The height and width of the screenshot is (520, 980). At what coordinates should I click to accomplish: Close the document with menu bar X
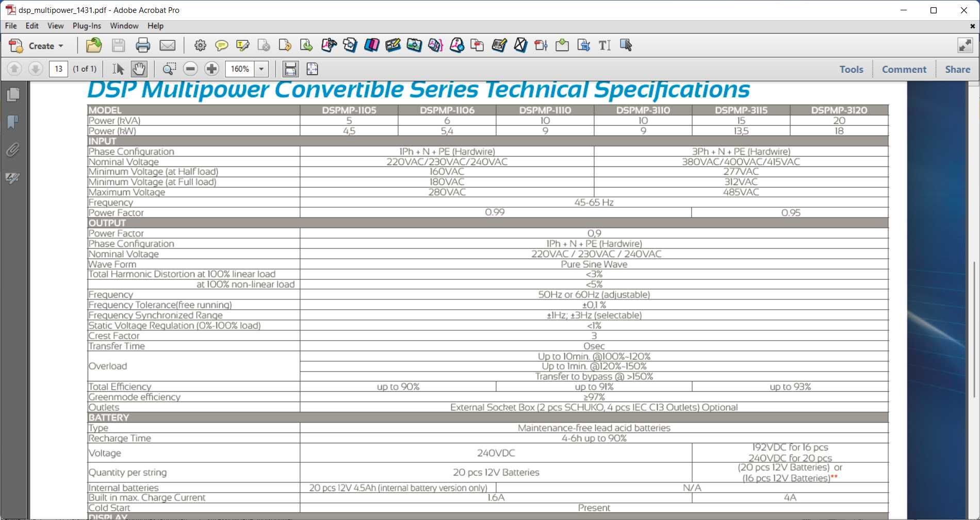point(972,26)
